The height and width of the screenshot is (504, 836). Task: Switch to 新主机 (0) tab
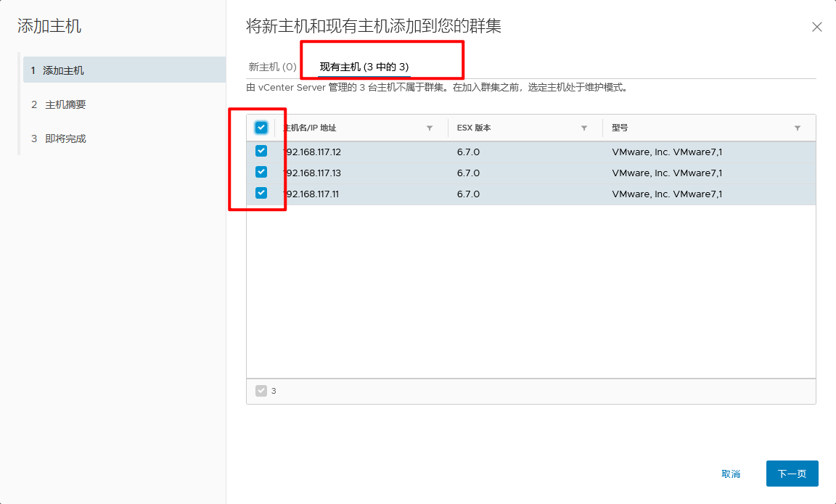272,67
